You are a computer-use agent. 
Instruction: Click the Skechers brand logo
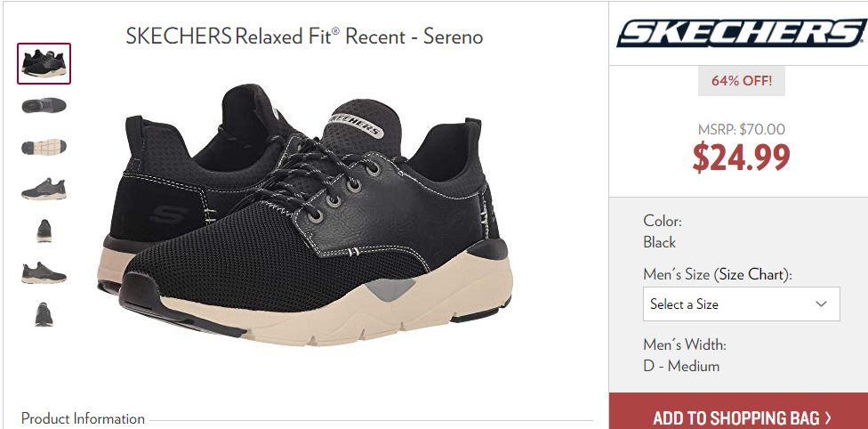coord(739,33)
